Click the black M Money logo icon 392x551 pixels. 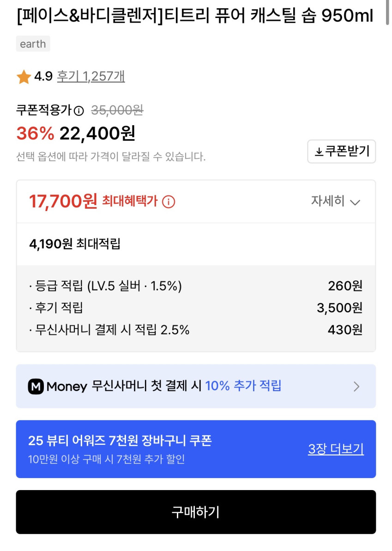point(36,386)
